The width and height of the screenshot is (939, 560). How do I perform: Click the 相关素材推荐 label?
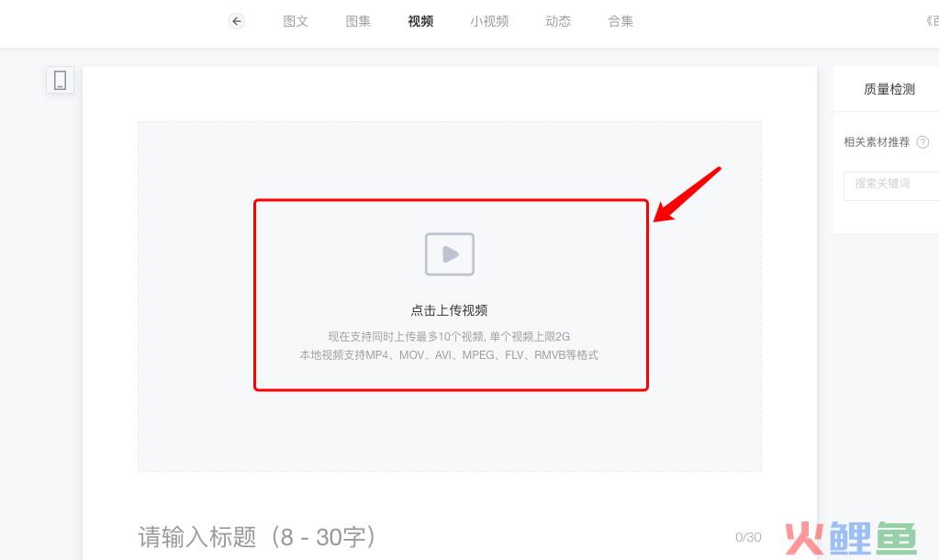click(x=877, y=142)
